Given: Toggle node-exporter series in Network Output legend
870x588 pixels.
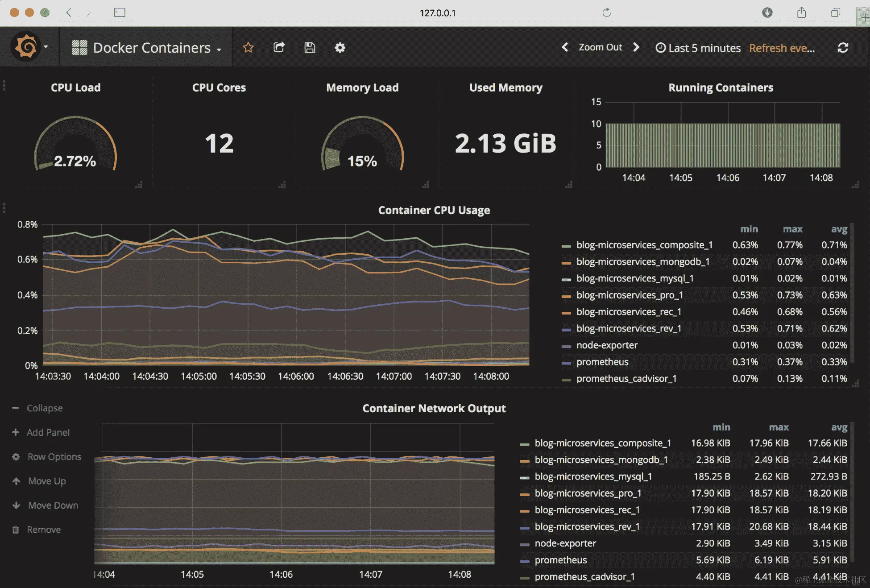Looking at the screenshot, I should coord(565,543).
